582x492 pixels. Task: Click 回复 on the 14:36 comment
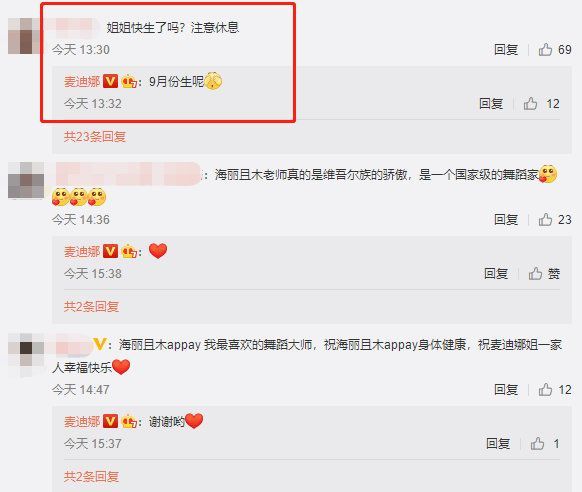506,219
